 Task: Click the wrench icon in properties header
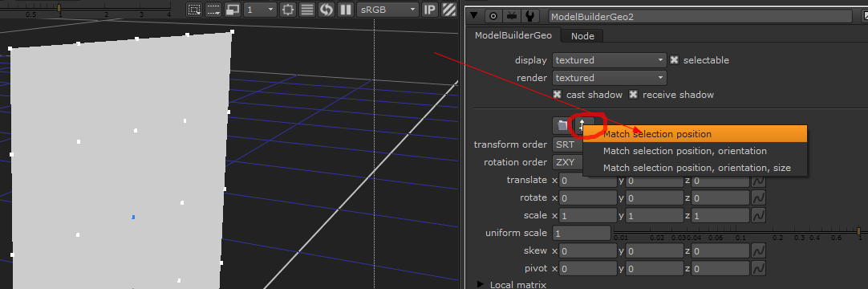pyautogui.click(x=529, y=16)
